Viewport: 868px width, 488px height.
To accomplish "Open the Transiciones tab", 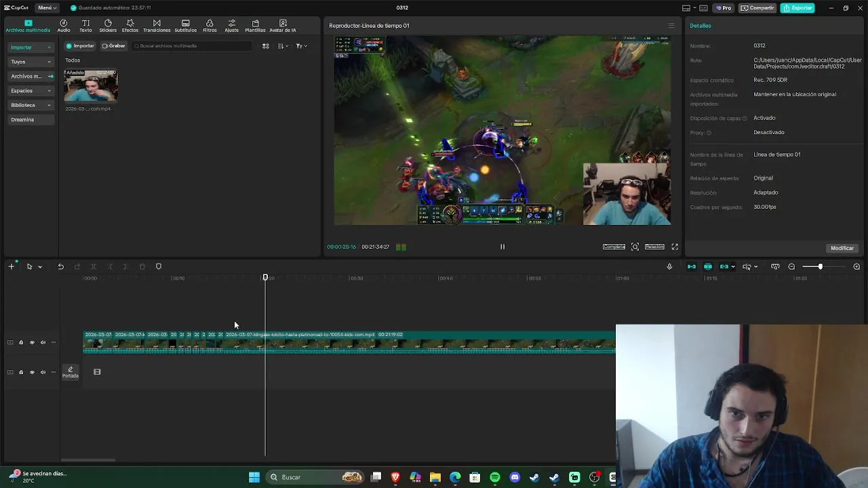I will (157, 26).
